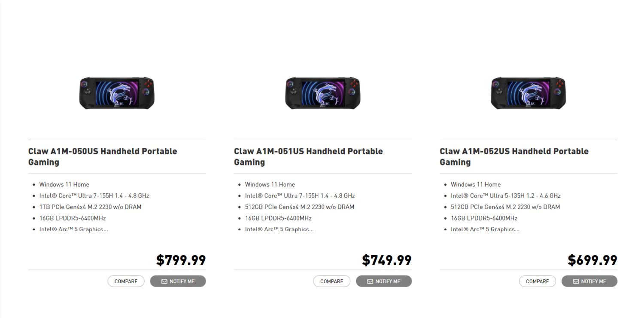Viewport: 644px width, 318px height.
Task: Toggle Compare for Claw A1M-052US
Action: click(x=538, y=281)
